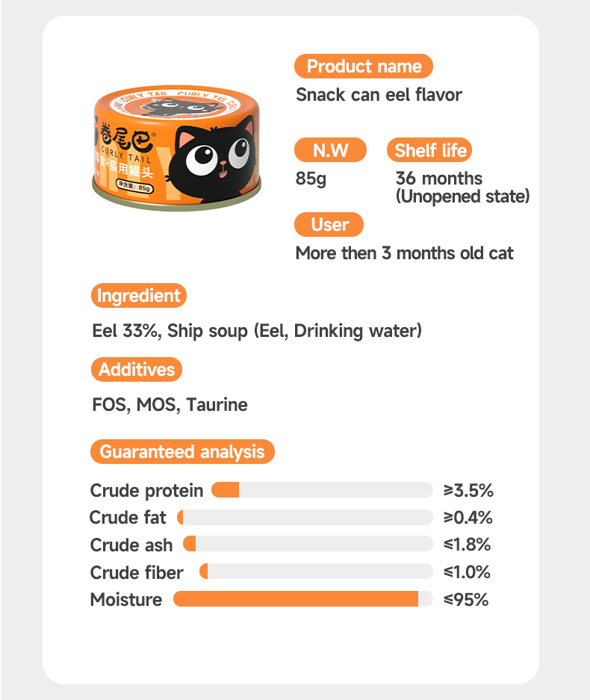Select the N.W label badge
The width and height of the screenshot is (590, 700).
pos(330,150)
